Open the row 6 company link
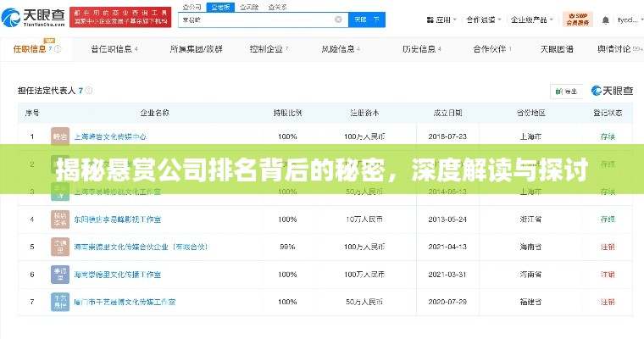644x339 pixels. tap(118, 274)
